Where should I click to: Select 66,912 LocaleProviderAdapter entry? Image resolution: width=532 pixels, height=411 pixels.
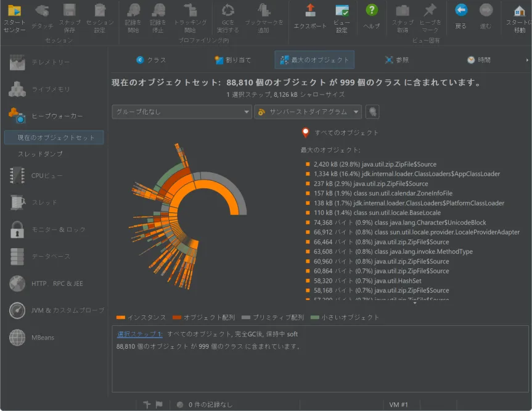(412, 232)
